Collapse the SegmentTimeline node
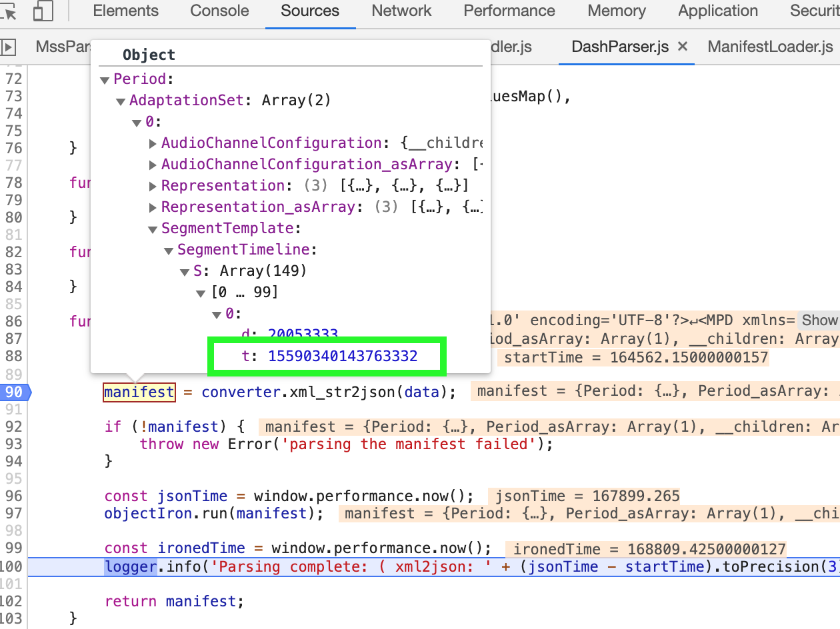 pos(169,249)
